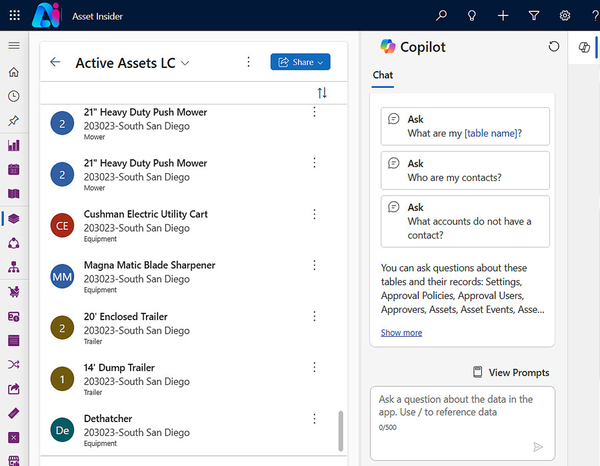Go back with the left arrow
This screenshot has width=600, height=466.
pos(55,62)
